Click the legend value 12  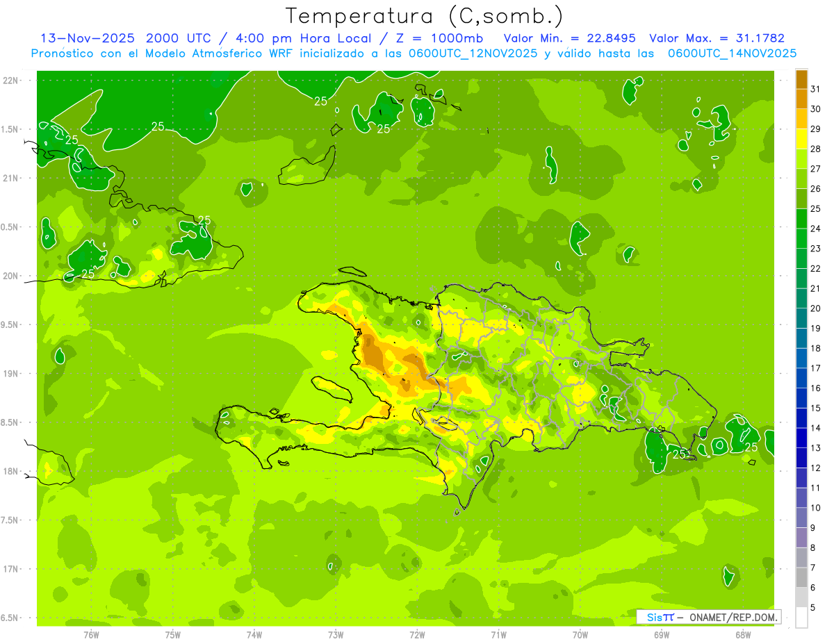point(816,468)
